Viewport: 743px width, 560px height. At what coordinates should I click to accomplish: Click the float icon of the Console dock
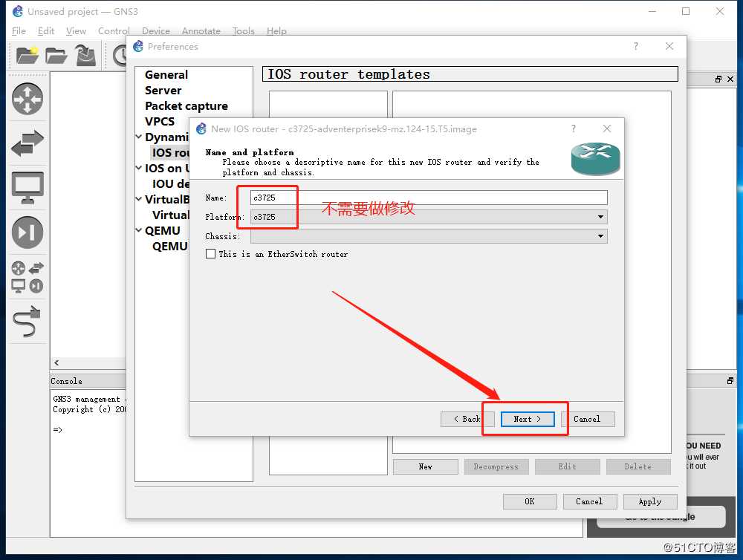pos(730,380)
